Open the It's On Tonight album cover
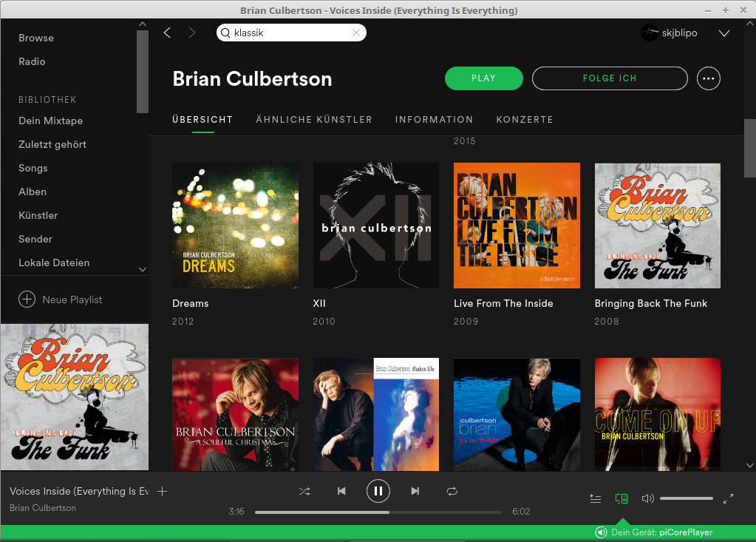 pos(517,414)
